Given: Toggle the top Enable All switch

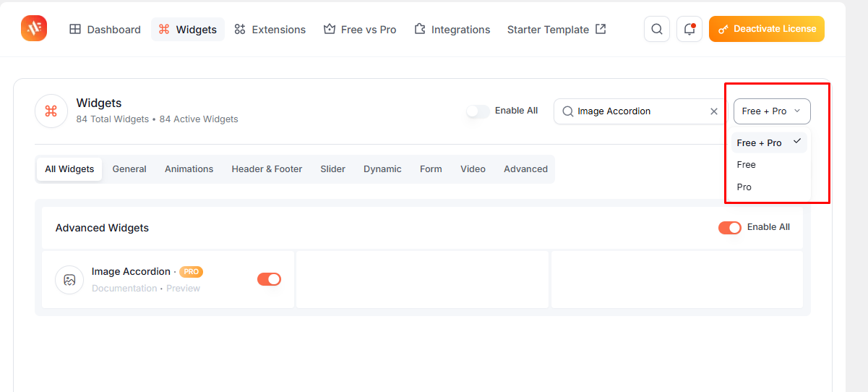Looking at the screenshot, I should 478,111.
